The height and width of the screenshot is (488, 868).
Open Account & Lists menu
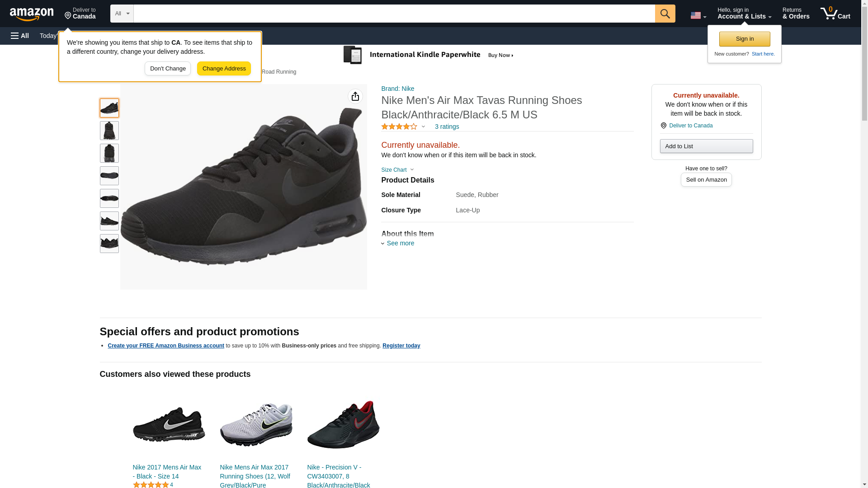pos(744,14)
